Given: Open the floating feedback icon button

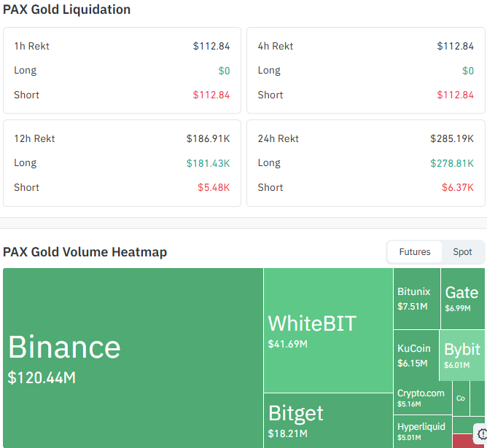Looking at the screenshot, I should (x=481, y=433).
